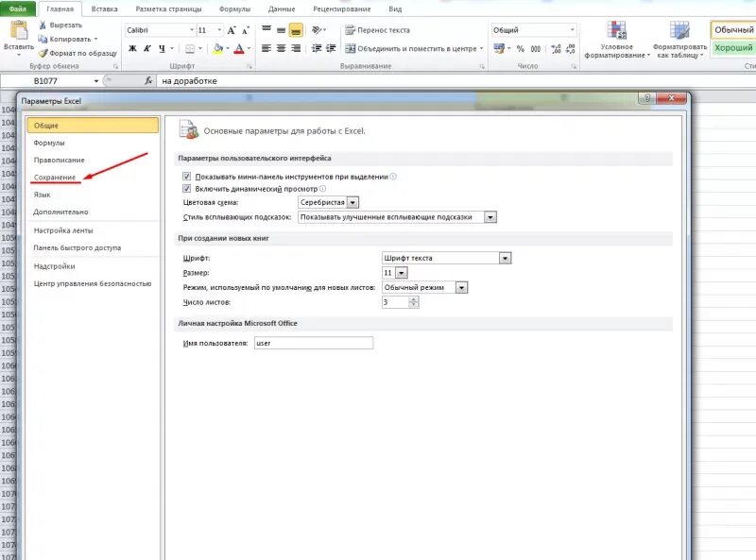Select Дополнительно in options sidebar
The height and width of the screenshot is (560, 756).
[x=60, y=212]
